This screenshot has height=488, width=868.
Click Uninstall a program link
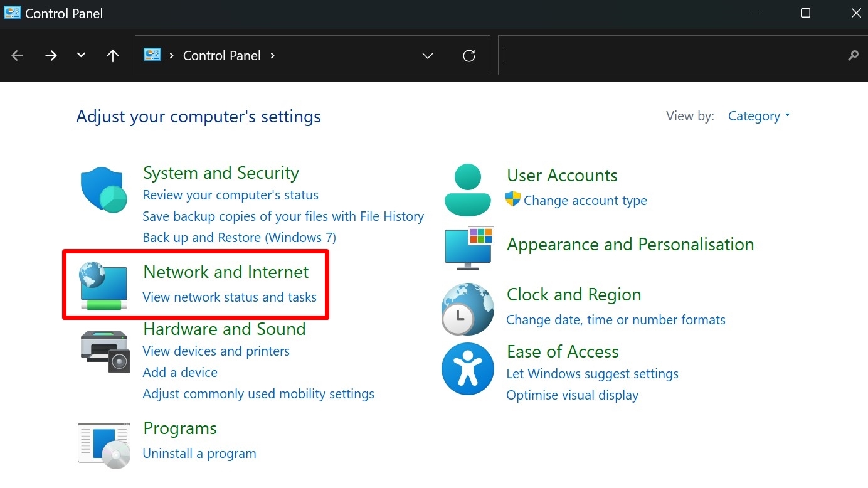(199, 454)
